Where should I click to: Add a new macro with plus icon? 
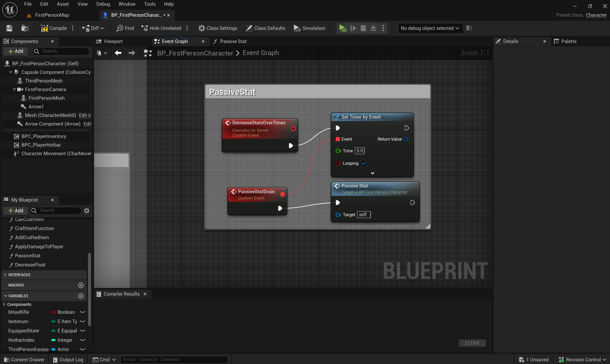click(81, 285)
